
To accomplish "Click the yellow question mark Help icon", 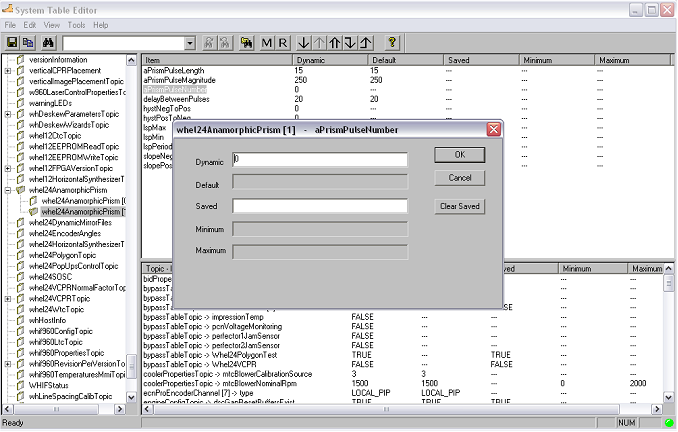I will tap(392, 43).
